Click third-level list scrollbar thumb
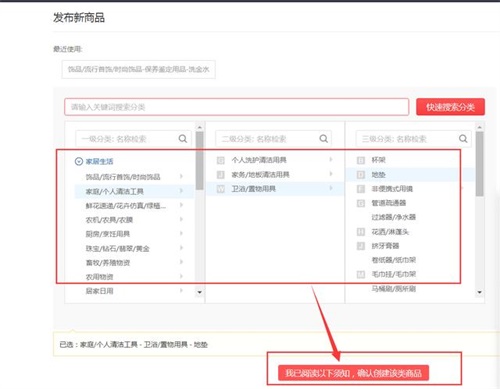500x389 pixels. (x=479, y=164)
